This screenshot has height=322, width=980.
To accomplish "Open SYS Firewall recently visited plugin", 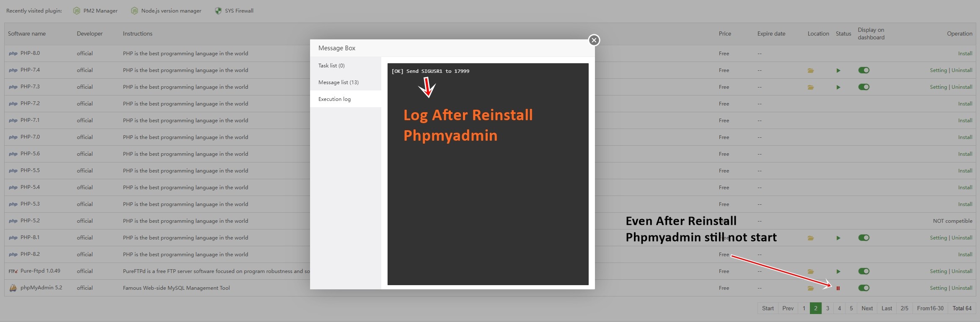I will point(239,11).
